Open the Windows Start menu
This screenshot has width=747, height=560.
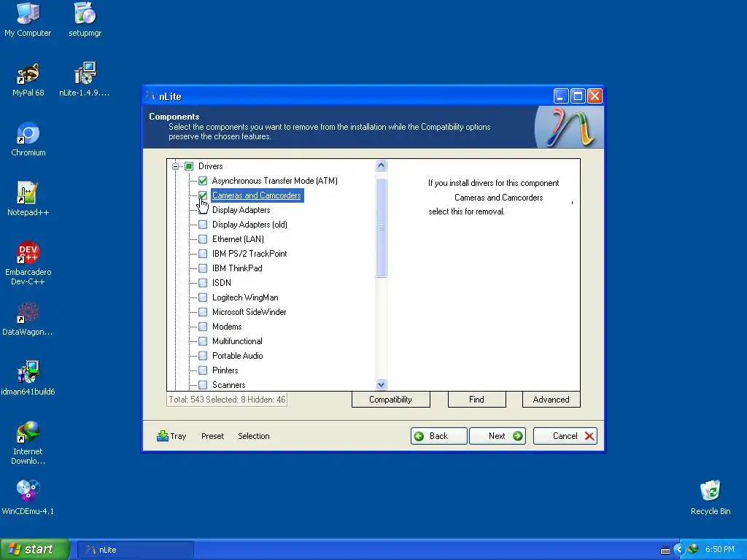point(35,549)
